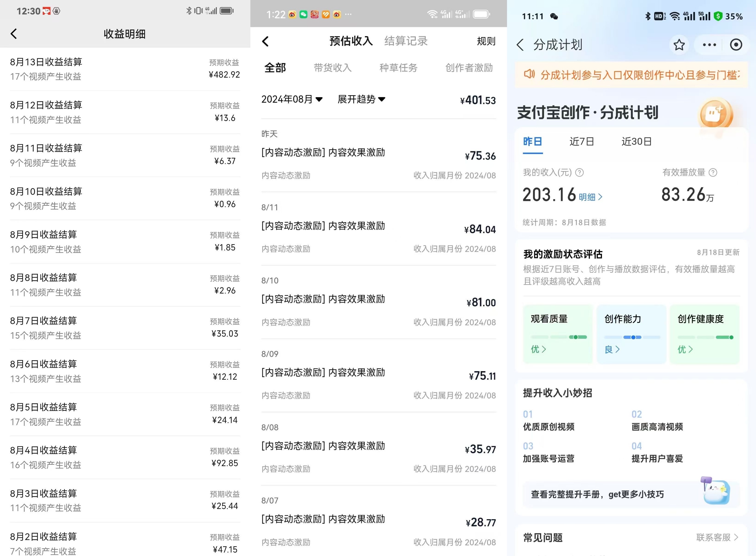Image resolution: width=756 pixels, height=556 pixels.
Task: Select the 近7日 period tab
Action: tap(582, 141)
